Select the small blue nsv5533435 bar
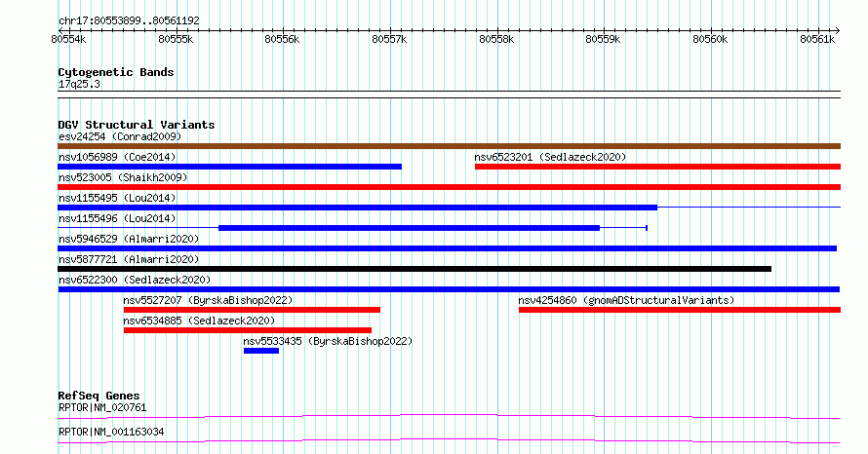Viewport: 868px width, 454px height. [x=261, y=351]
